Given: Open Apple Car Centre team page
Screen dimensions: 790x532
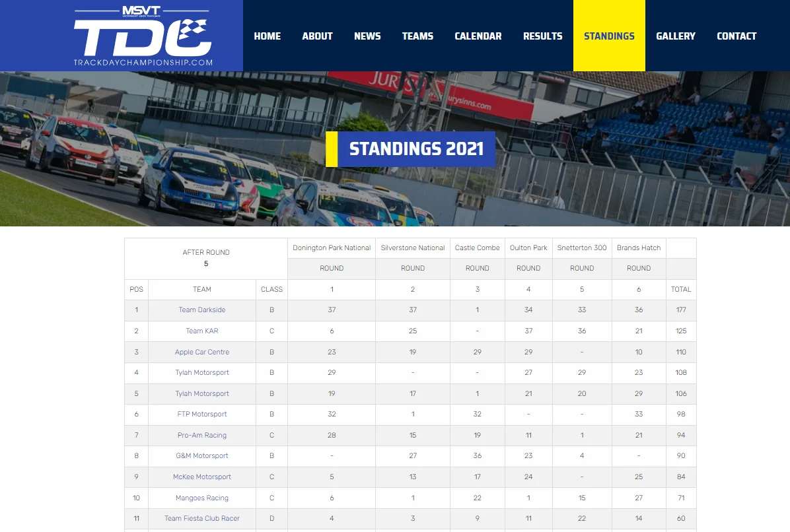Looking at the screenshot, I should pos(202,352).
